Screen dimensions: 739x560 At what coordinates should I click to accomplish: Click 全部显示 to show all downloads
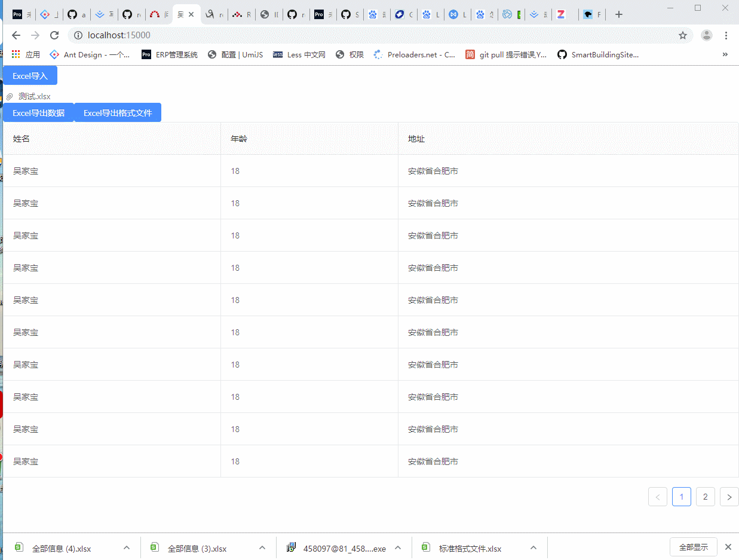[694, 547]
